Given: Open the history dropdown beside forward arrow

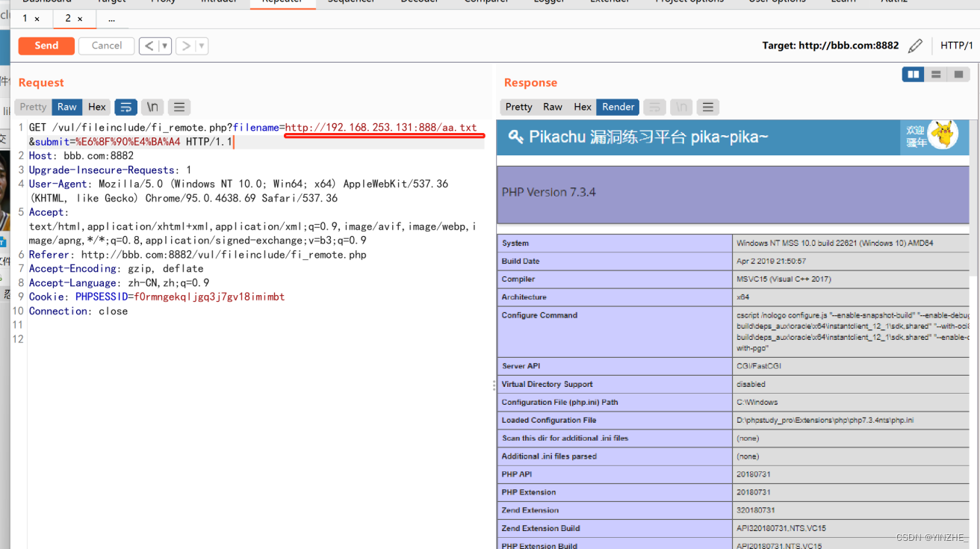Looking at the screenshot, I should tap(202, 46).
